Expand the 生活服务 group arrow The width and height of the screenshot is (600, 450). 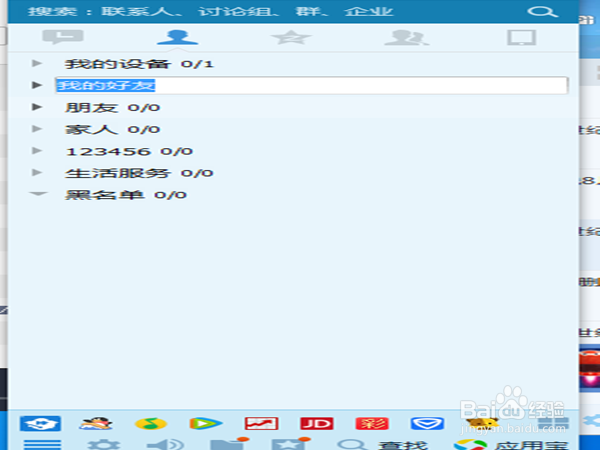37,172
